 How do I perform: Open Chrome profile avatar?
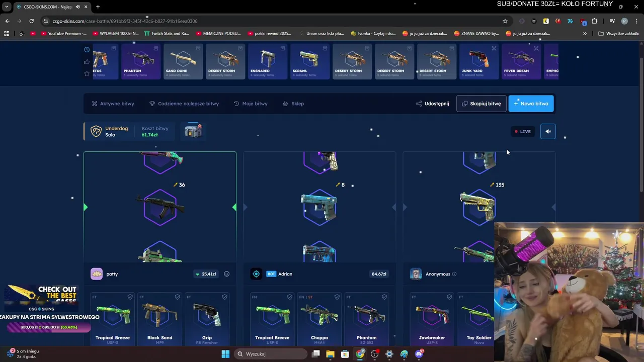click(624, 21)
